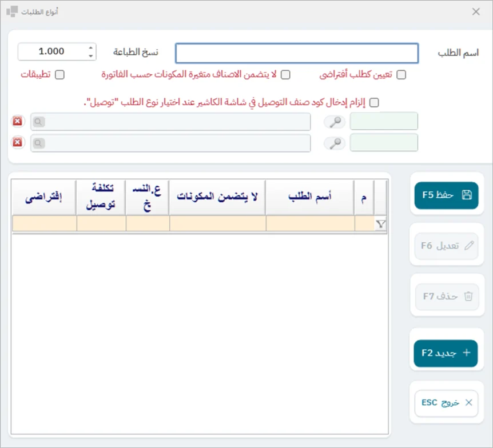Screen dimensions: 493x448
Task: Click the ع.النسخ column header
Action: point(147,197)
